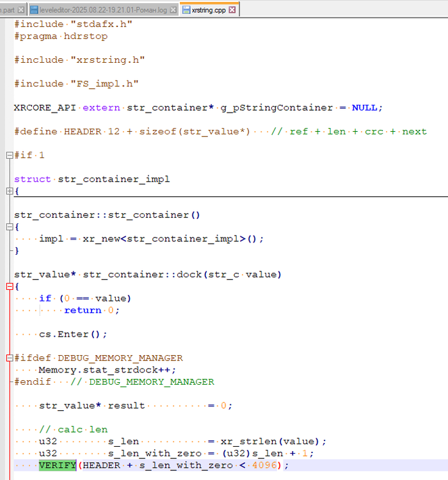Screen dimensions: 448x480
Task: Click the struct keyword
Action: point(33,179)
